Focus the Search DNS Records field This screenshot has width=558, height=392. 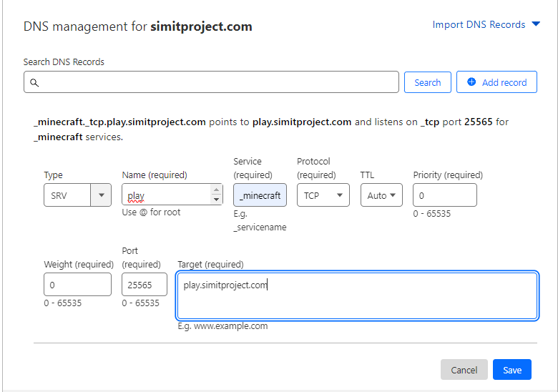coord(211,82)
